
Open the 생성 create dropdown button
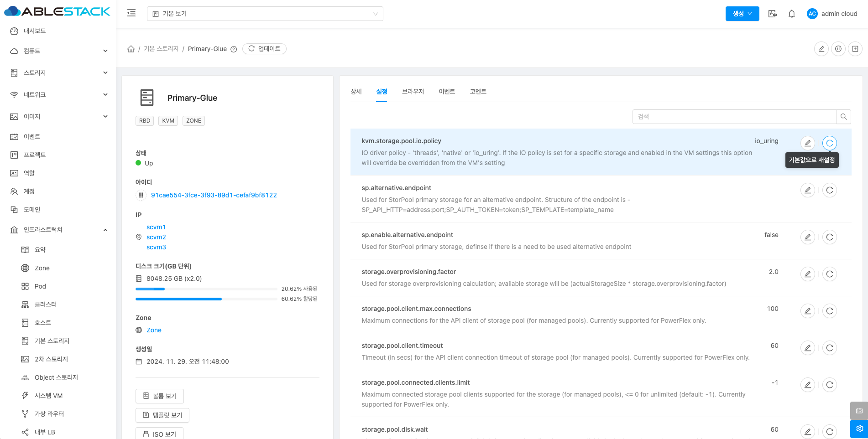click(x=742, y=14)
